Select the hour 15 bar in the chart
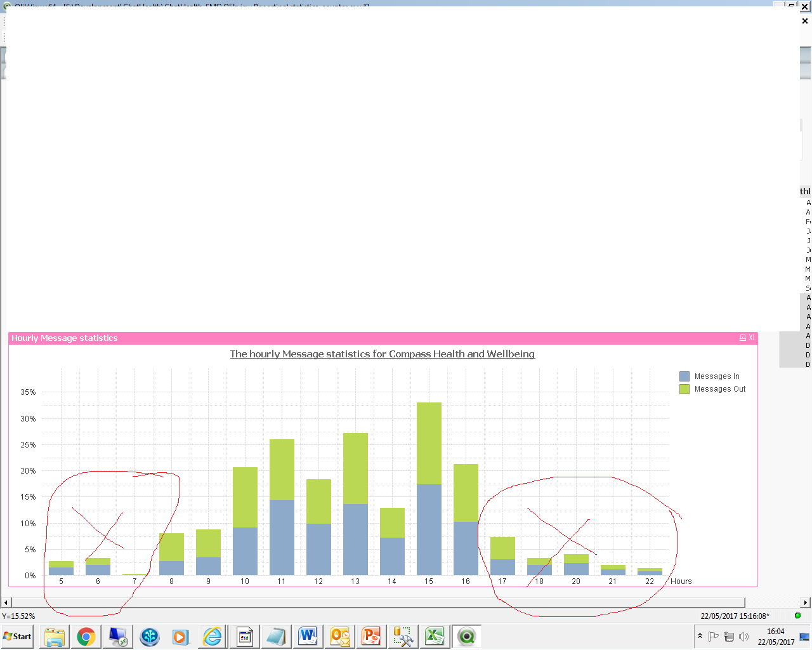The image size is (812, 650). pos(429,489)
